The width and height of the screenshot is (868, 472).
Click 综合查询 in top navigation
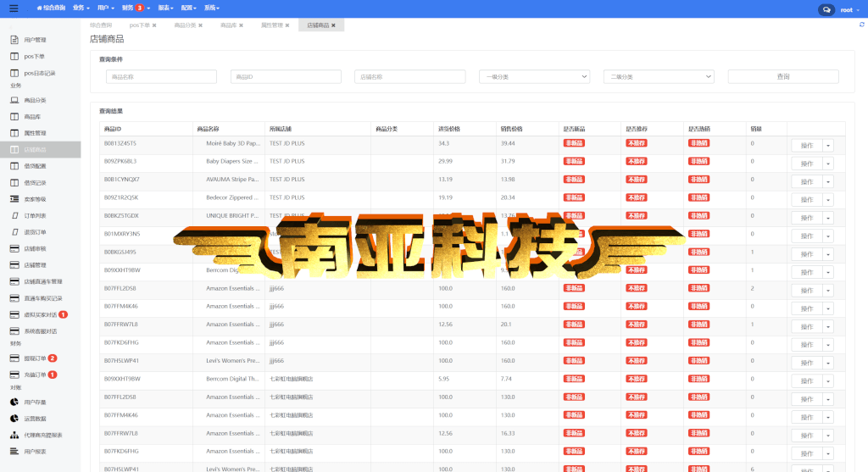coord(51,8)
